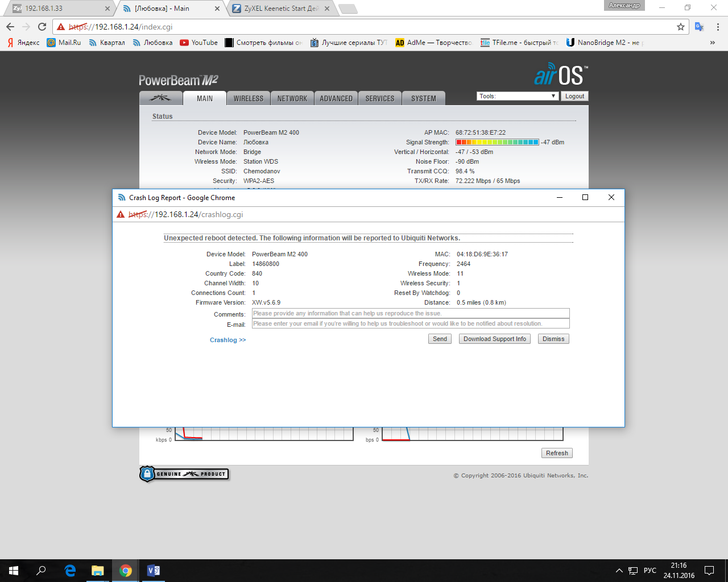This screenshot has height=582, width=728.
Task: Open Mail.Ru bookmark
Action: point(64,43)
